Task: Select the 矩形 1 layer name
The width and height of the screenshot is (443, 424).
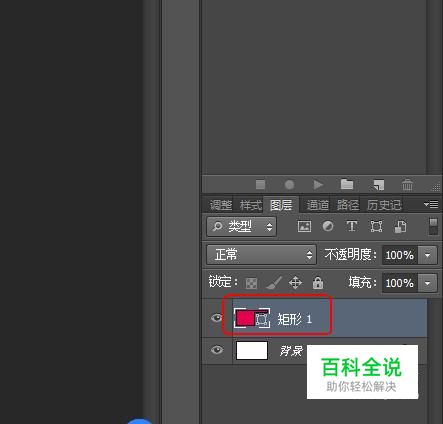Action: pos(295,319)
